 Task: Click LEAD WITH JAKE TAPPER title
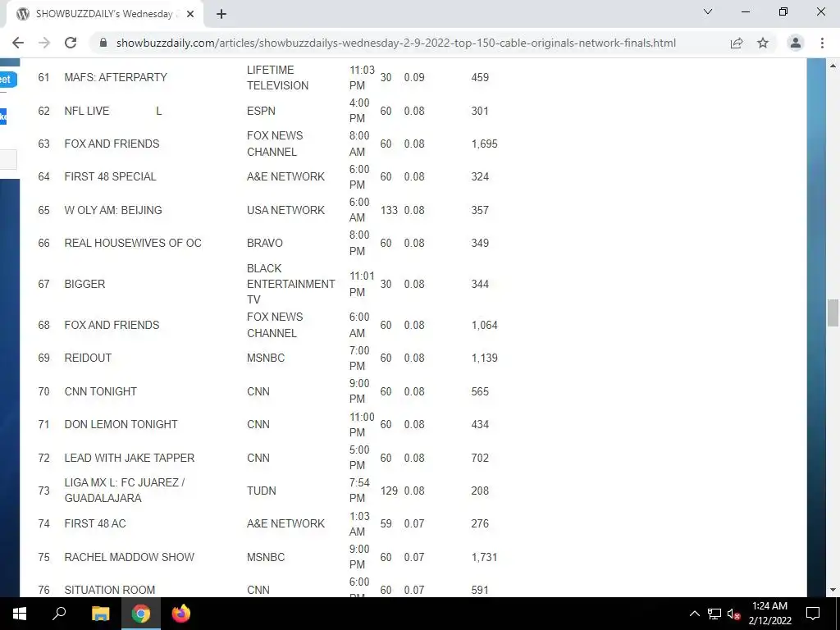tap(130, 458)
